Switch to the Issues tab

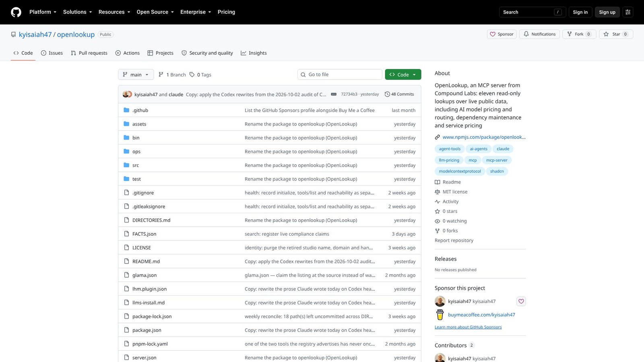52,53
